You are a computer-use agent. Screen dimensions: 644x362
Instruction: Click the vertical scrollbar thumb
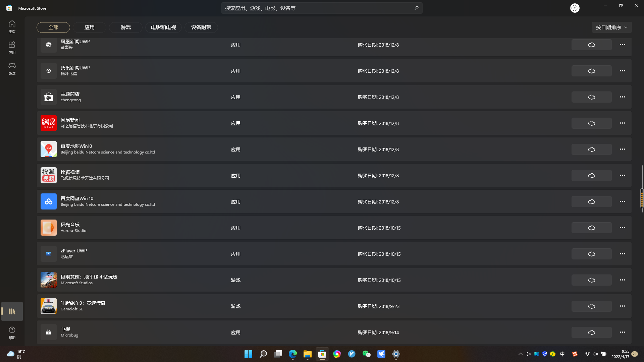(642, 198)
